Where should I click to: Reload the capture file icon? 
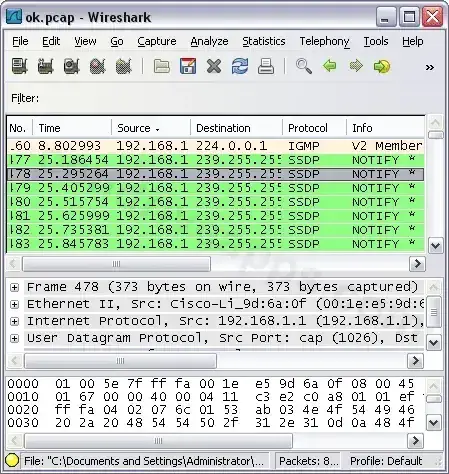click(240, 66)
